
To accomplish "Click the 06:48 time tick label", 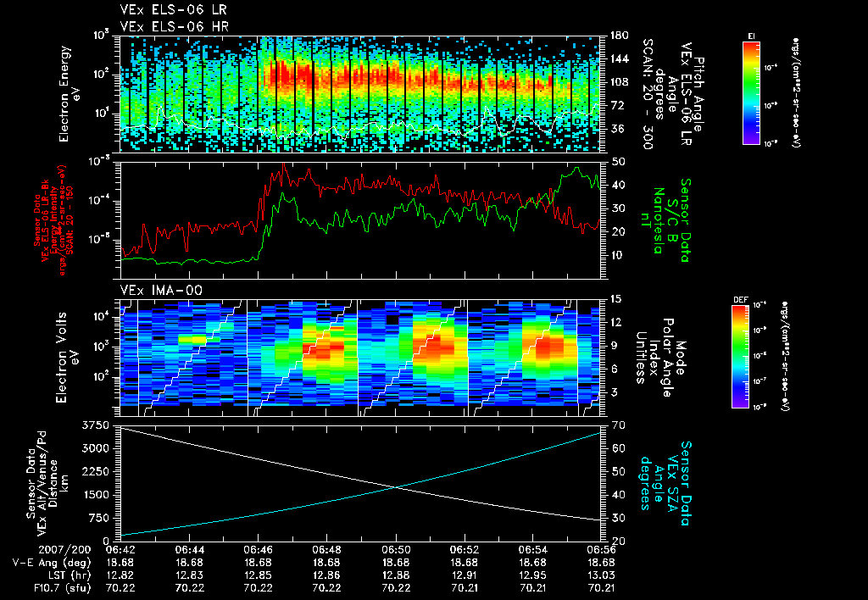I will click(326, 550).
